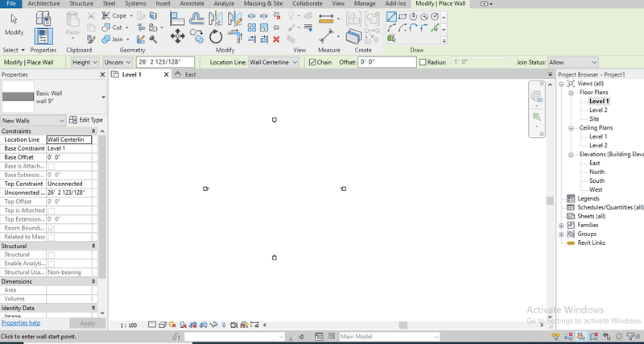Open the Annotate ribbon tab
Image resolution: width=644 pixels, height=344 pixels.
[x=192, y=4]
